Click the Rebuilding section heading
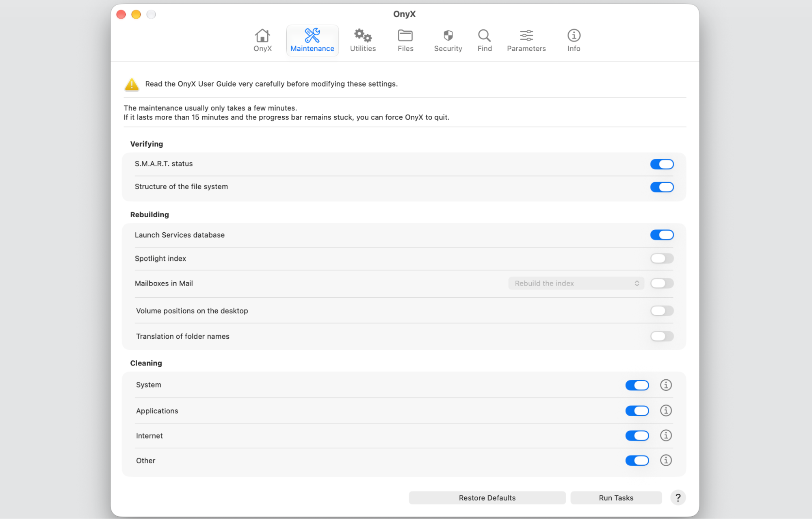The width and height of the screenshot is (812, 519). click(x=149, y=214)
